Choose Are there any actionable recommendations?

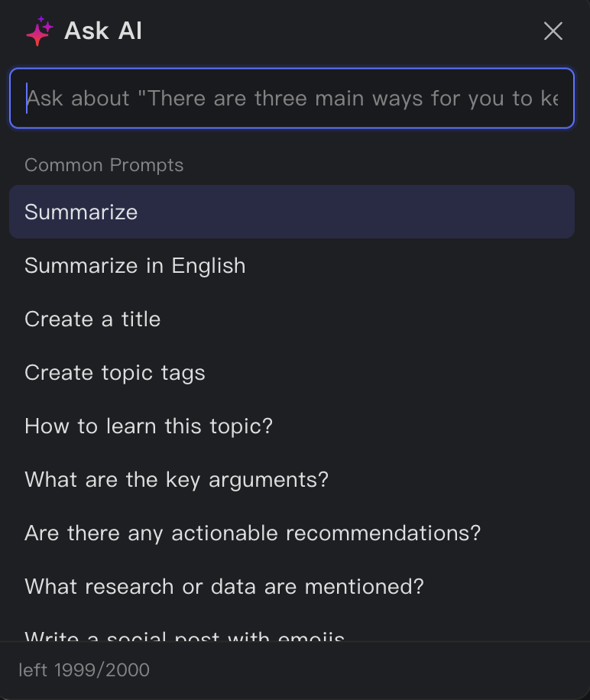coord(253,533)
